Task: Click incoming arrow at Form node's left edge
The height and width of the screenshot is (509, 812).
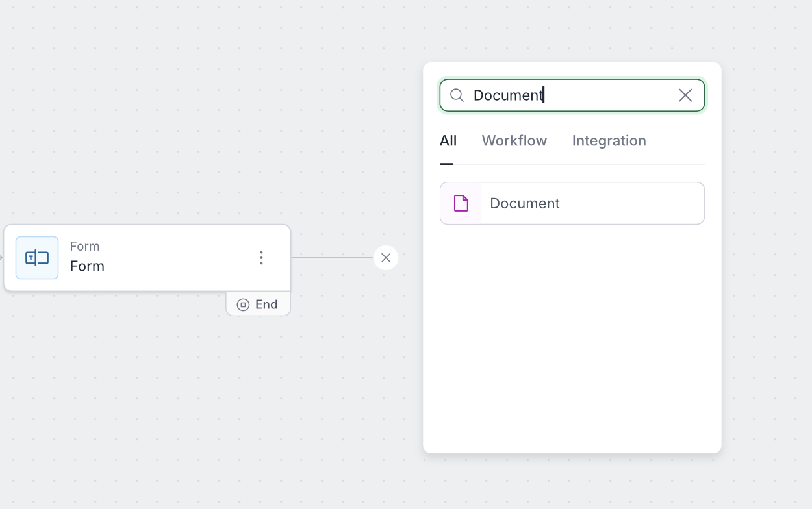Action: tap(2, 258)
